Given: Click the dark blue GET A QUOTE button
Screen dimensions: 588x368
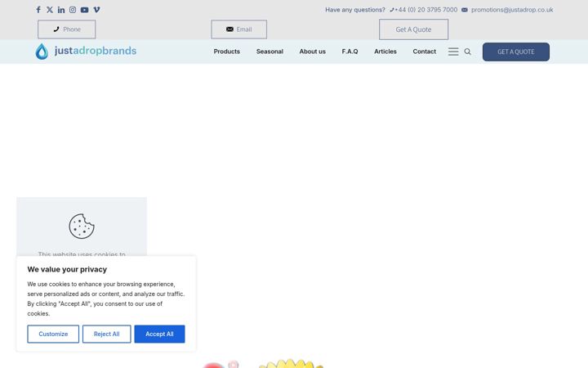Looking at the screenshot, I should point(515,52).
